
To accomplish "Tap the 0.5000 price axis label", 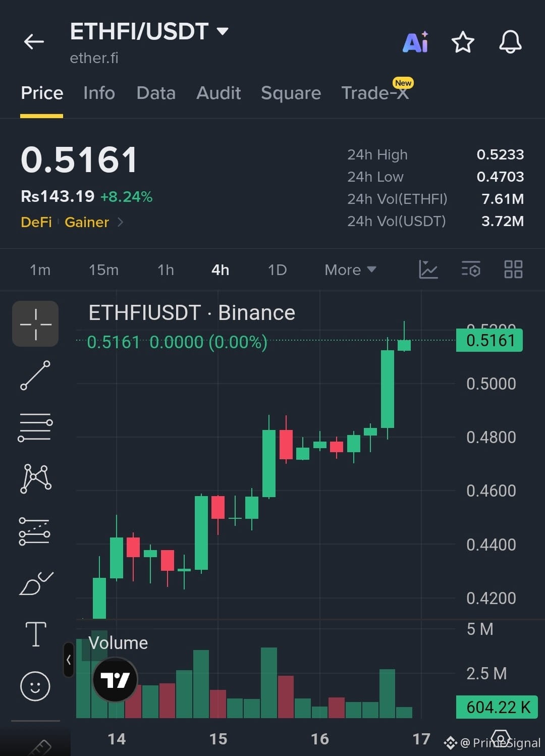I will coord(491,384).
